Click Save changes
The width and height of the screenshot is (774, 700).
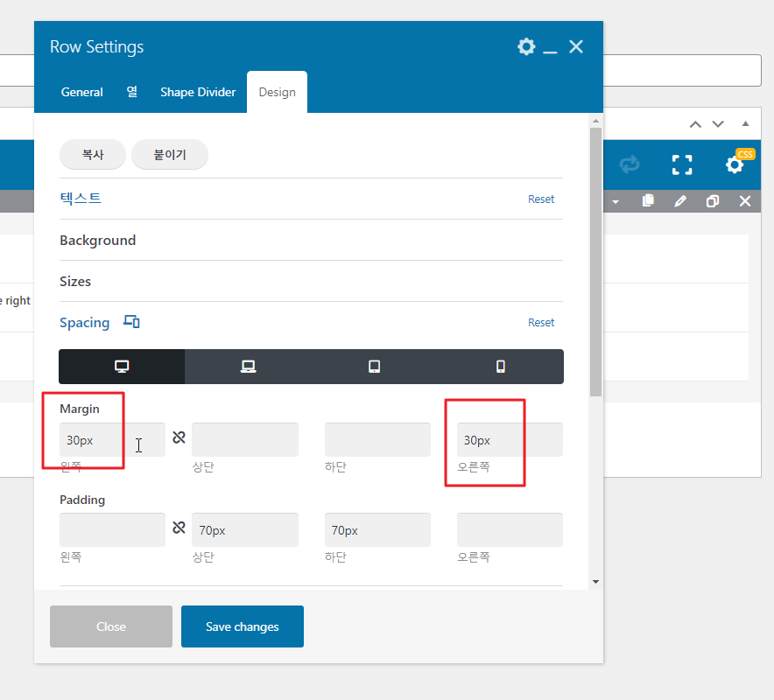[x=243, y=626]
